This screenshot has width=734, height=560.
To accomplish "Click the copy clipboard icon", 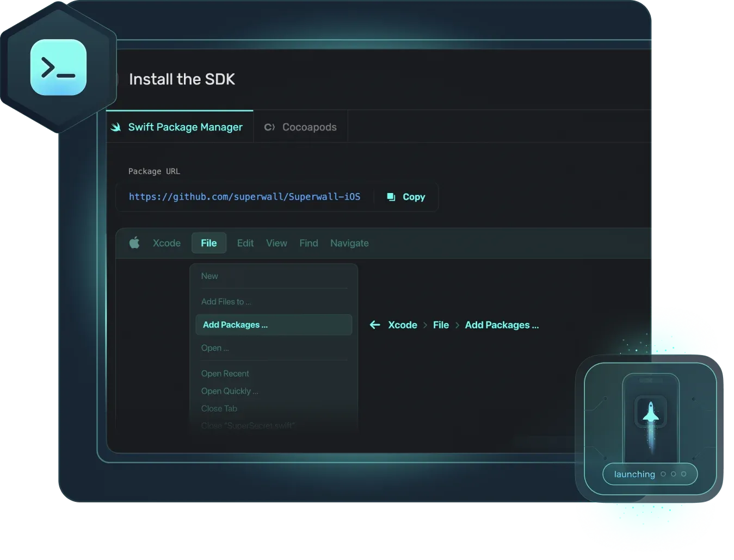I will (391, 197).
